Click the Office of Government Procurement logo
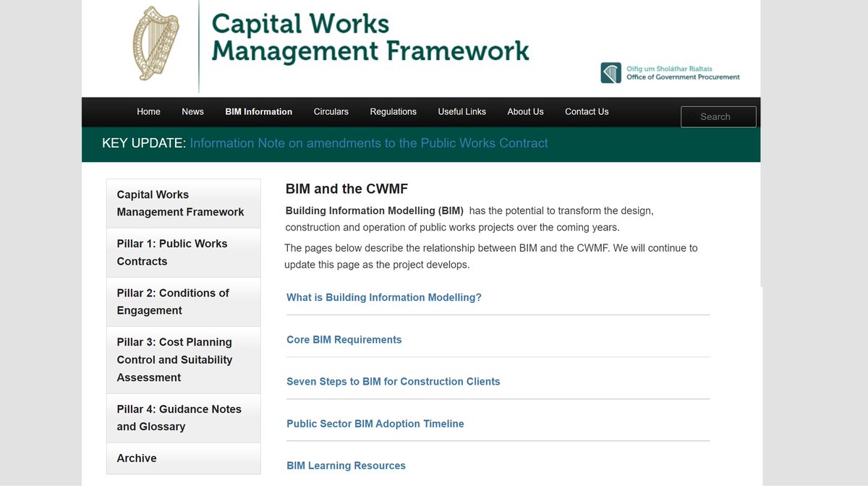This screenshot has height=488, width=868. [x=671, y=72]
